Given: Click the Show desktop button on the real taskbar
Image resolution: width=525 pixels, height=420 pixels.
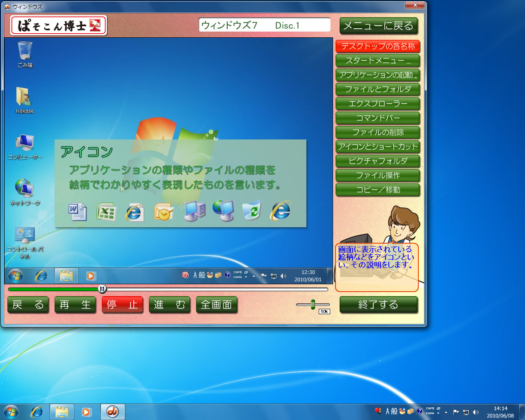Looking at the screenshot, I should (522, 412).
